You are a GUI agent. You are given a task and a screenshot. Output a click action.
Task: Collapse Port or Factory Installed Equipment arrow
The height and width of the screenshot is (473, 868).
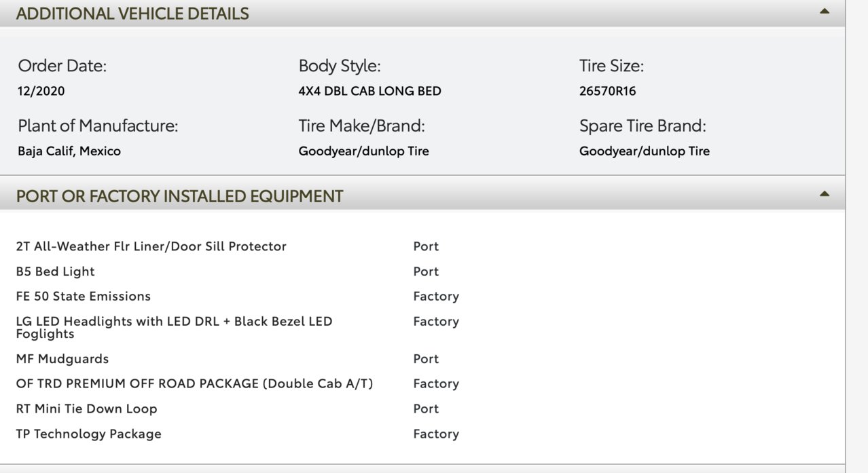[824, 194]
